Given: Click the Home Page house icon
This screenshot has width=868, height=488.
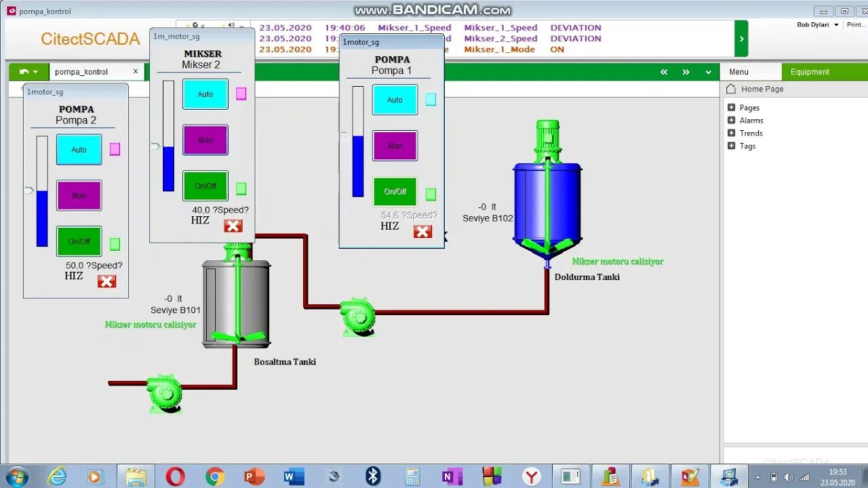Looking at the screenshot, I should 730,89.
